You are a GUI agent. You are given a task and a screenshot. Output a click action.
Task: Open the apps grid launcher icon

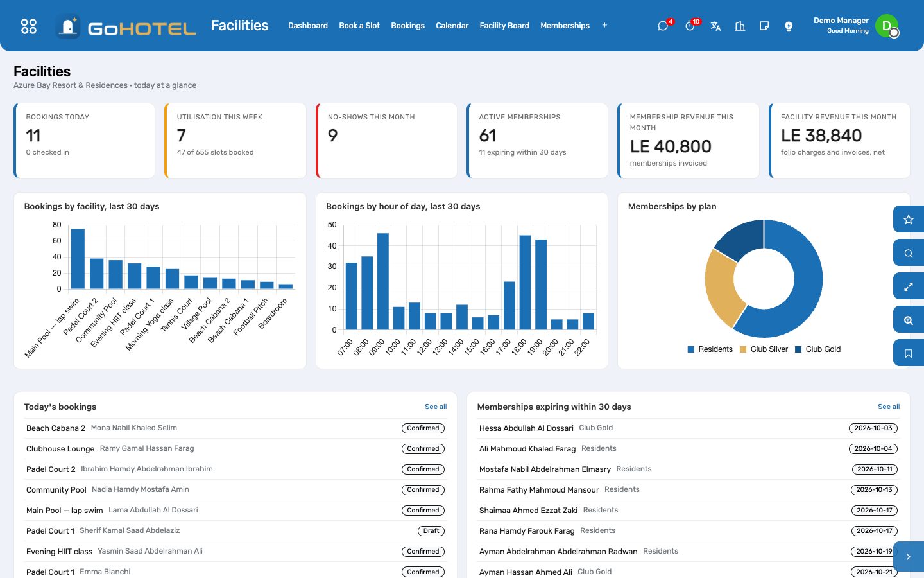click(x=29, y=26)
